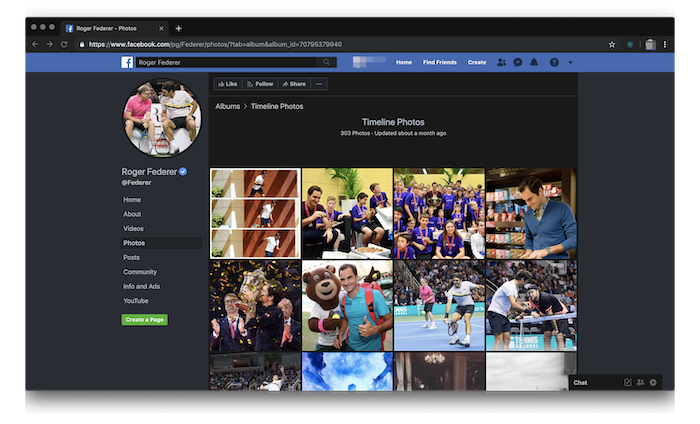Go to Albums breadcrumb link

[x=227, y=106]
